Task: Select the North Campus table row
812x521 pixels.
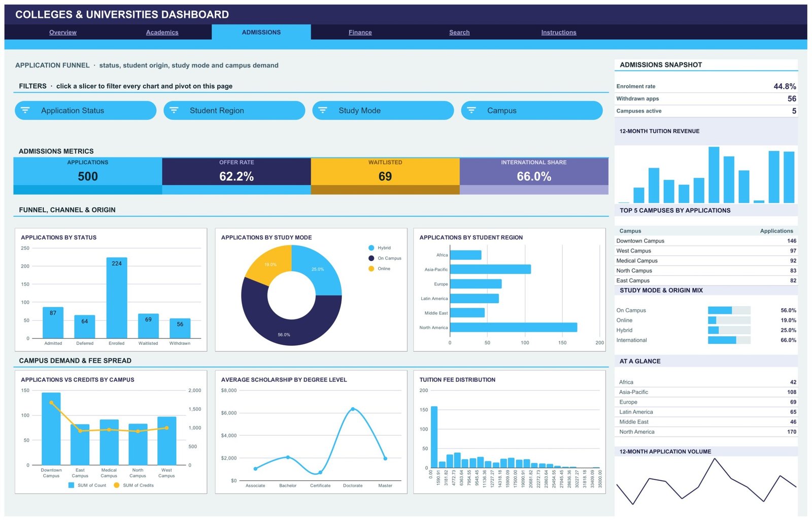Action: pos(706,271)
